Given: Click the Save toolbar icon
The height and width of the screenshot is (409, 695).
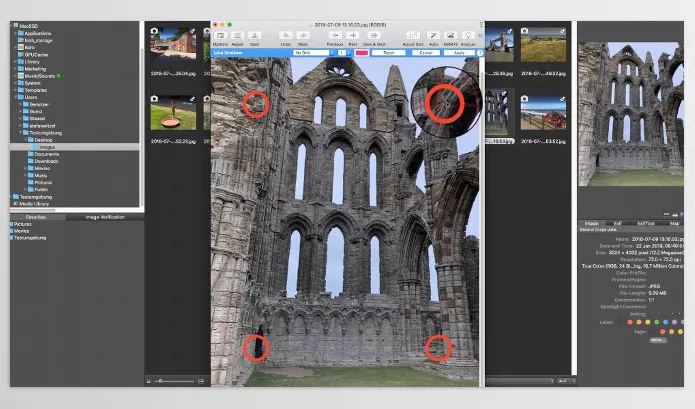Looking at the screenshot, I should click(254, 35).
